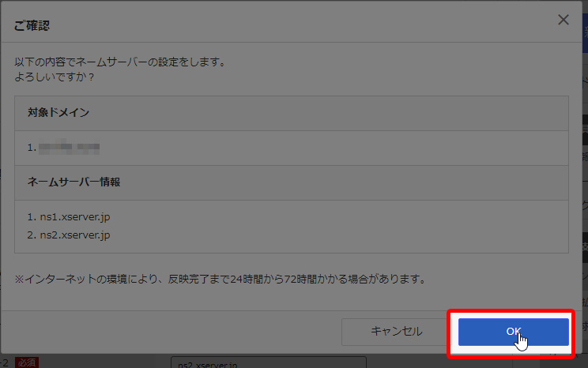The height and width of the screenshot is (368, 588).
Task: Click the red 必須 required badge
Action: (27, 362)
